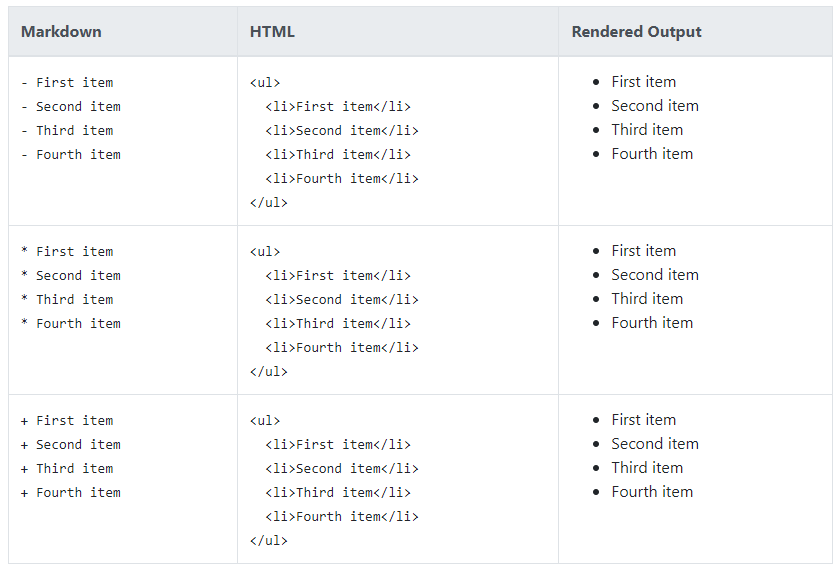This screenshot has width=838, height=564.
Task: Click the opening <ul> tag in the dash-list row
Action: pos(265,83)
